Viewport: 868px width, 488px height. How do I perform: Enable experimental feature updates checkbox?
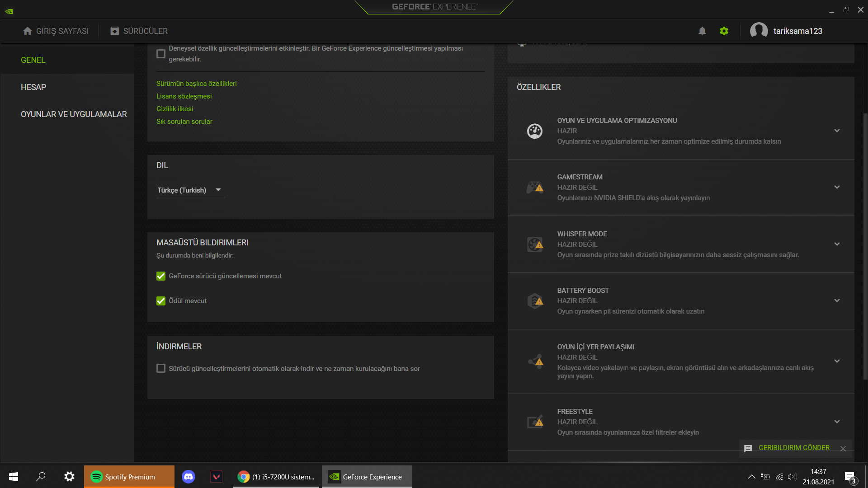point(161,54)
